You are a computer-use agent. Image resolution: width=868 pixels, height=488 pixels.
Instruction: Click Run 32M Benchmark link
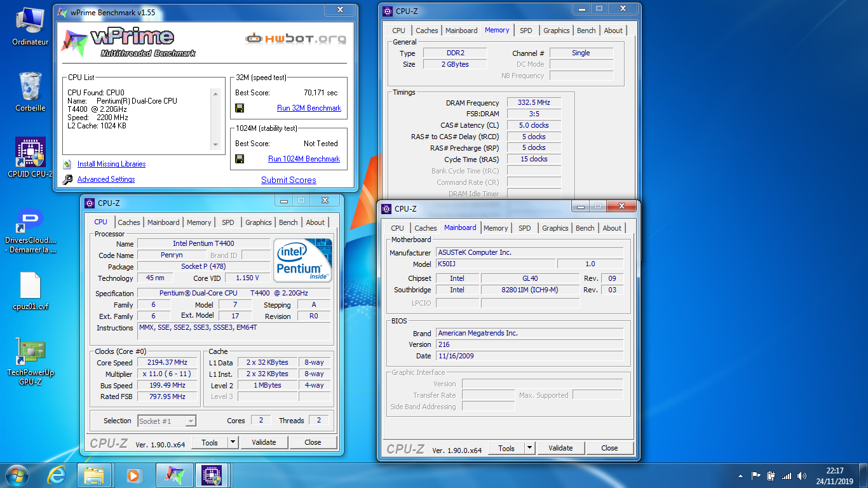(309, 108)
